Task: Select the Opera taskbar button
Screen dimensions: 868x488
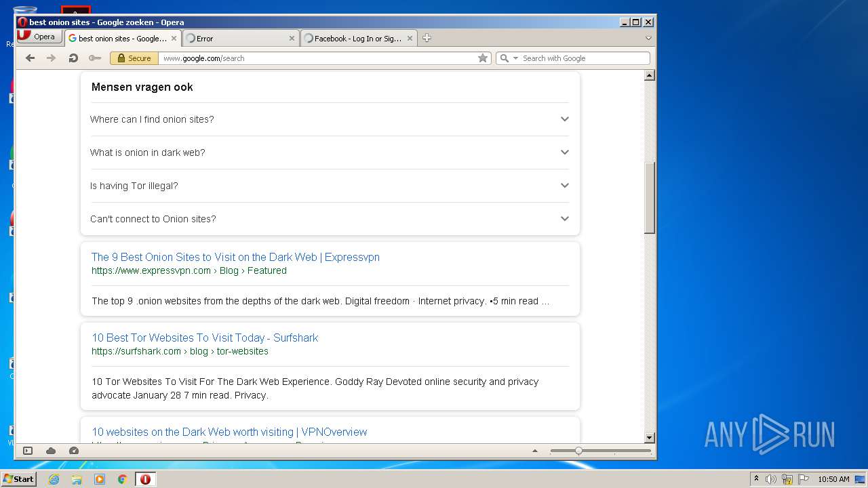Action: [145, 479]
